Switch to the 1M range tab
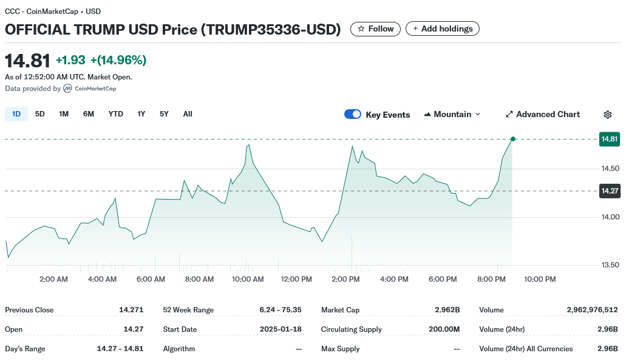The image size is (629, 364). coord(64,114)
